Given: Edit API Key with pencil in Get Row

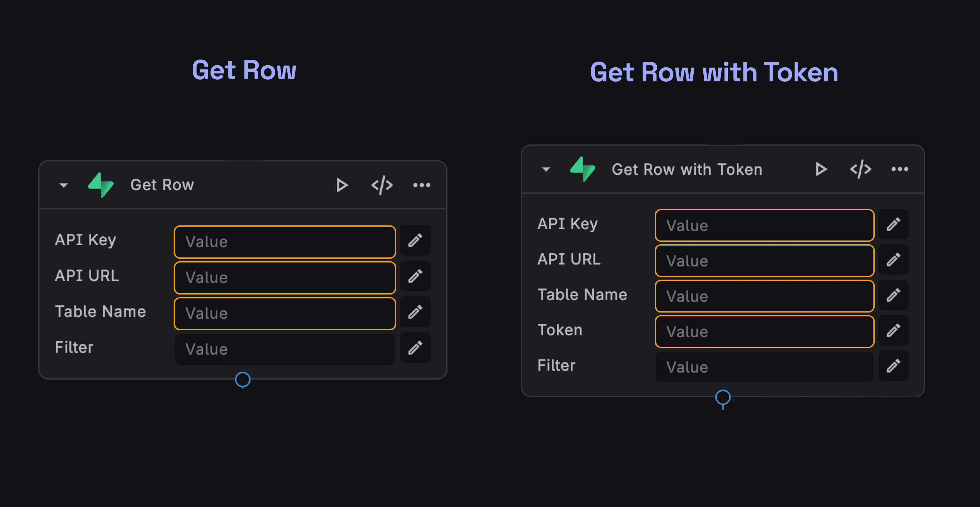Looking at the screenshot, I should pos(415,240).
